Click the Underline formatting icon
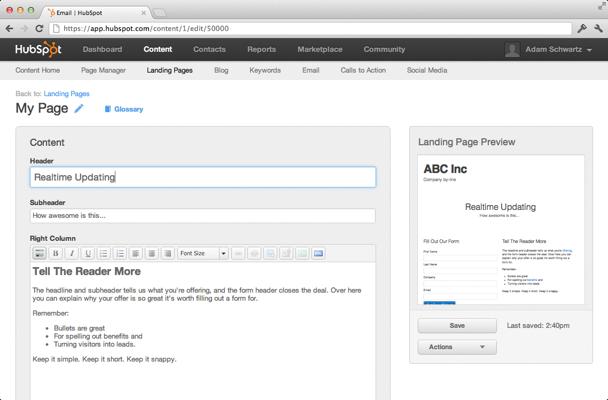 point(88,254)
